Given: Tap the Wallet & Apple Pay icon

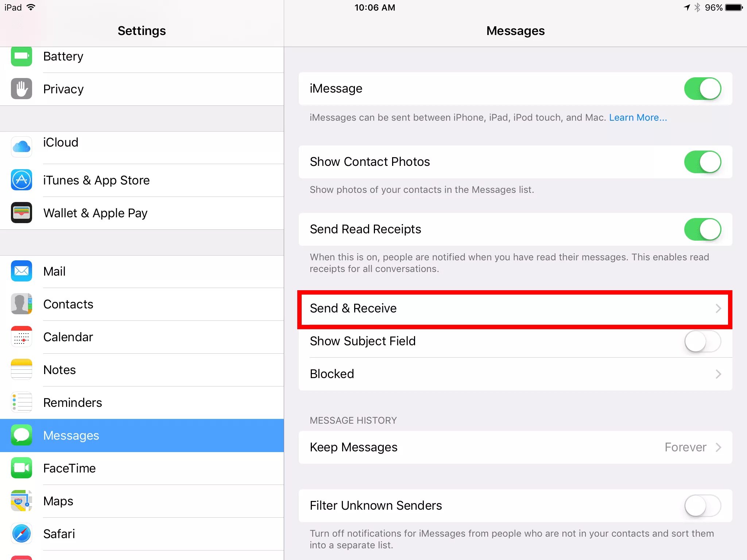Looking at the screenshot, I should (x=22, y=213).
